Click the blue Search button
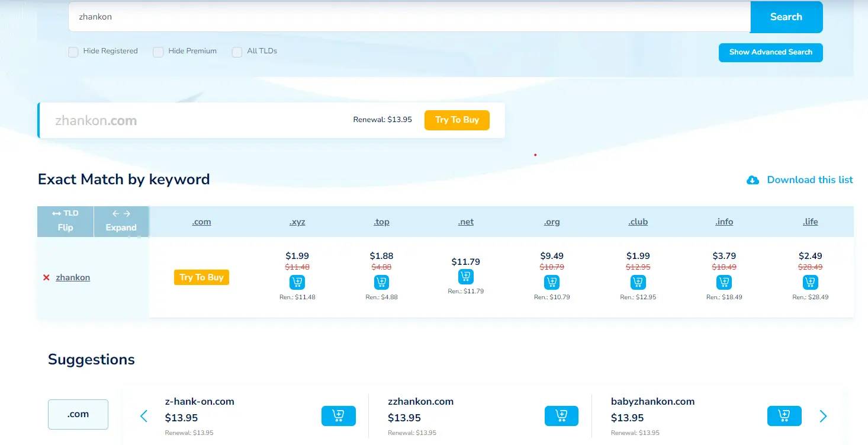The height and width of the screenshot is (445, 868). 786,17
